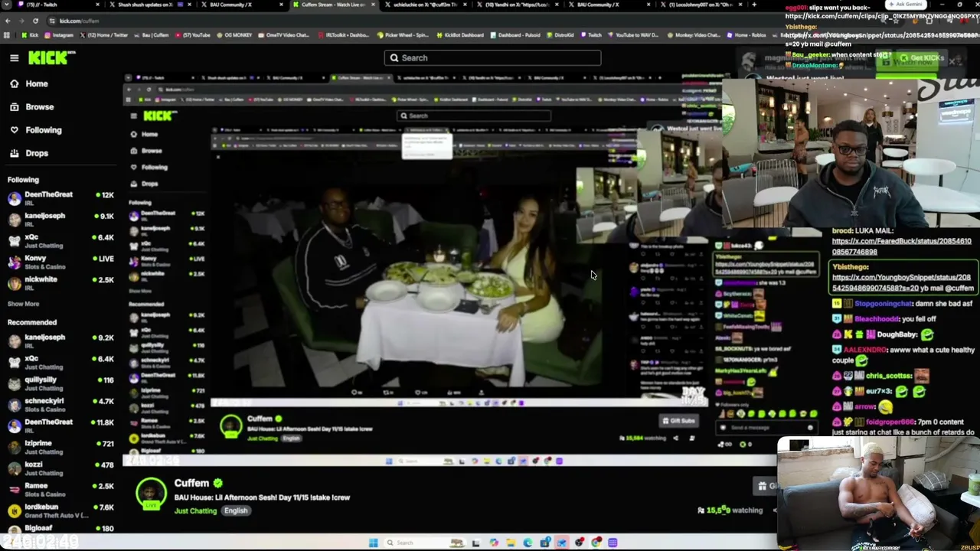The height and width of the screenshot is (551, 980).
Task: Open the KickBot Dashboard bookmark
Action: [460, 35]
